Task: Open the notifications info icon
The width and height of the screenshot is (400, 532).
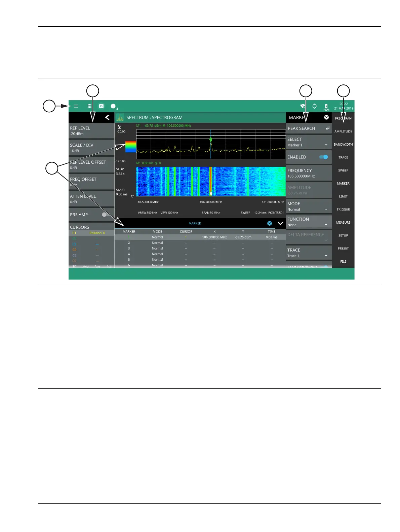Action: pos(113,106)
